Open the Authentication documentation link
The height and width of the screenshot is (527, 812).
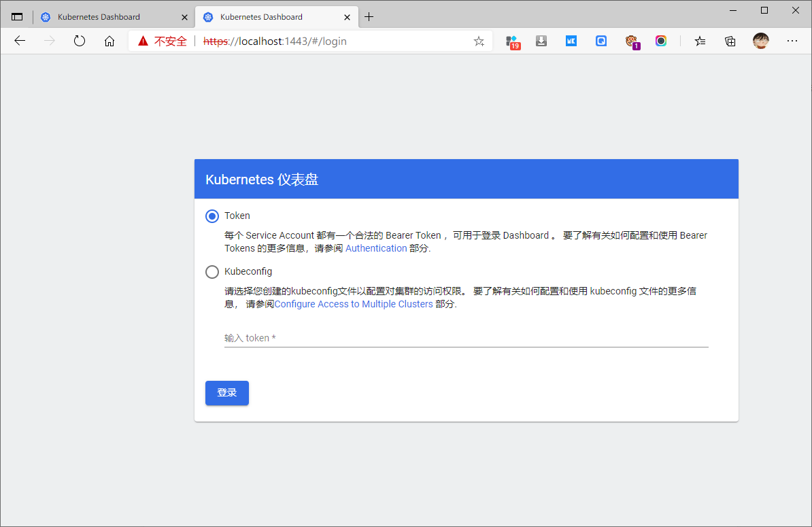pos(376,248)
